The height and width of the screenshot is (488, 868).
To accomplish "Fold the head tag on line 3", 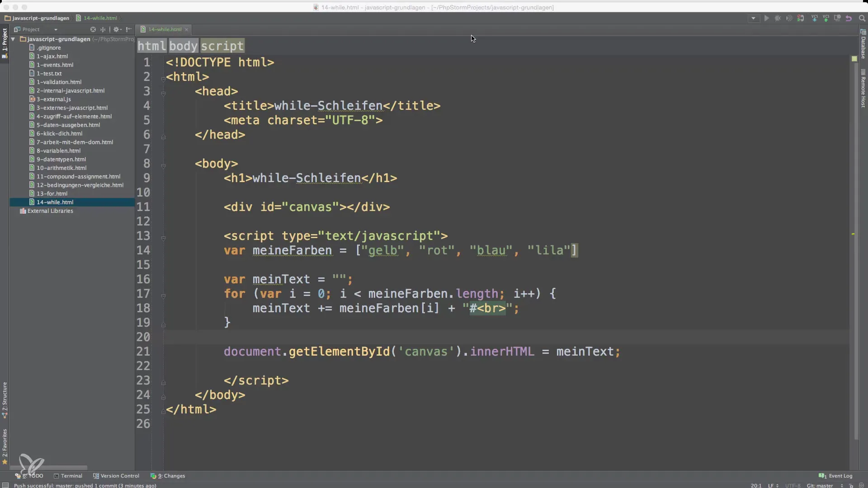I will point(163,93).
